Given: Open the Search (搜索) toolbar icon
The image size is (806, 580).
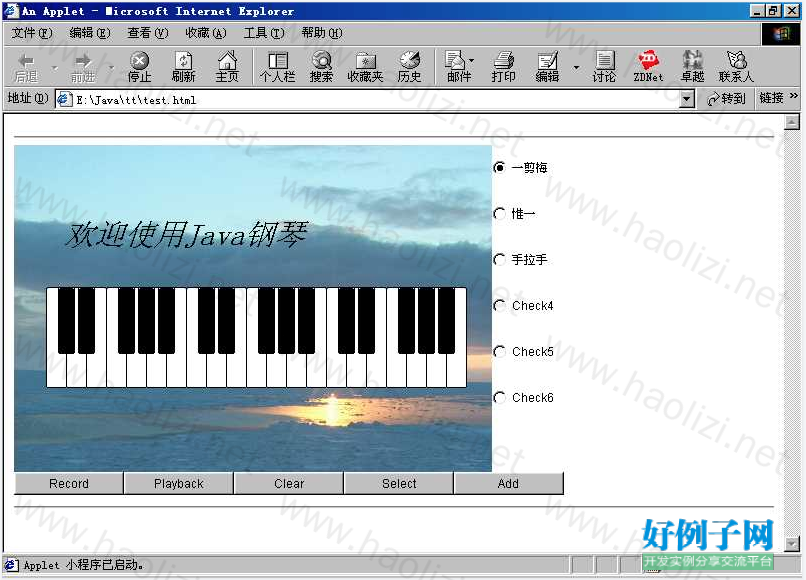Looking at the screenshot, I should (321, 66).
